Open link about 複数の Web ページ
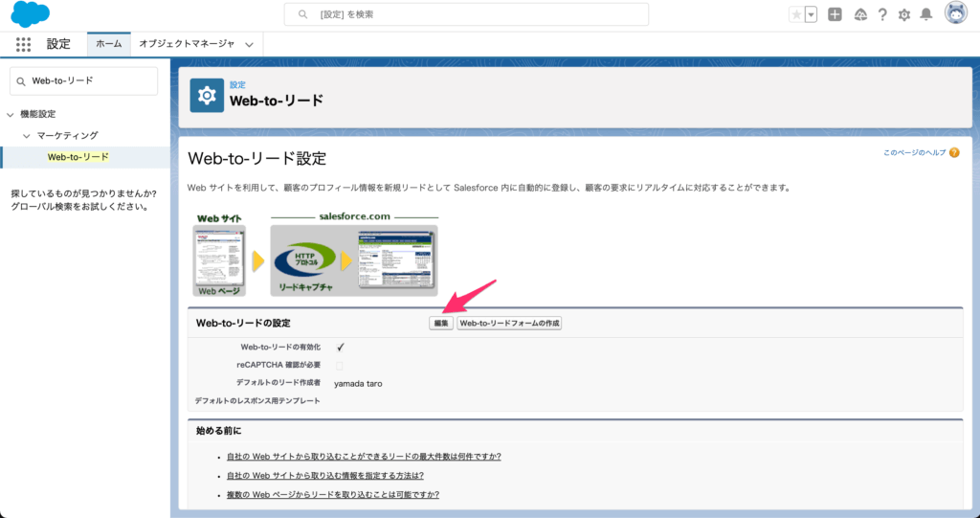This screenshot has width=980, height=518. pos(333,495)
